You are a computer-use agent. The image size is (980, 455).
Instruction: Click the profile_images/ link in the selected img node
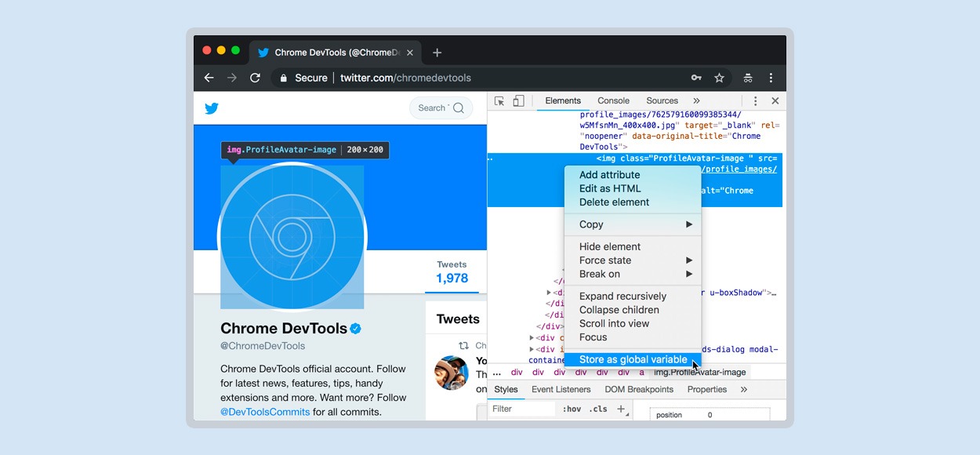coord(739,169)
